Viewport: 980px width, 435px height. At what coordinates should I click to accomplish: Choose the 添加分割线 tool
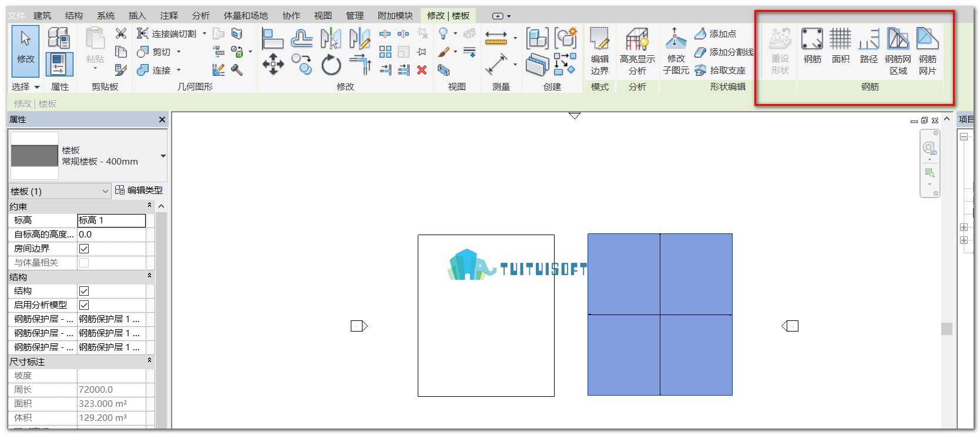[x=724, y=52]
